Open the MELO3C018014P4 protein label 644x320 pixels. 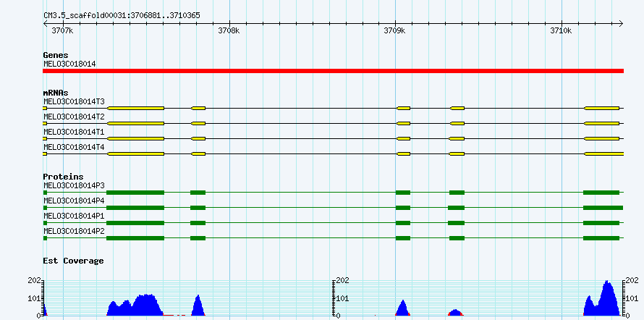(x=74, y=201)
